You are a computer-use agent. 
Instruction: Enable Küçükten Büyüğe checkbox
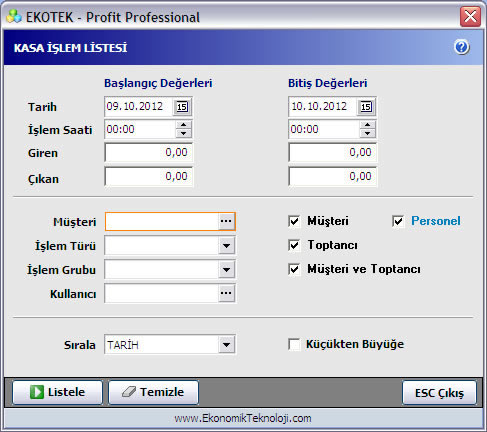(294, 344)
